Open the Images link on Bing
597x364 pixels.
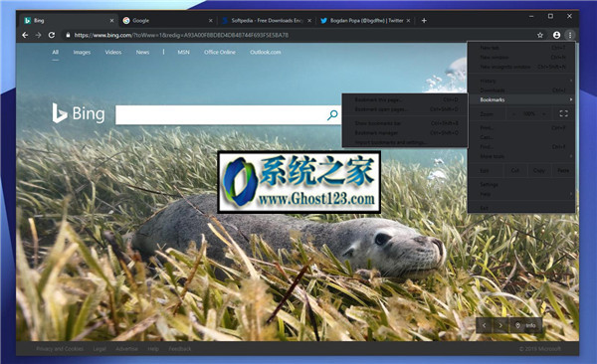(x=82, y=52)
